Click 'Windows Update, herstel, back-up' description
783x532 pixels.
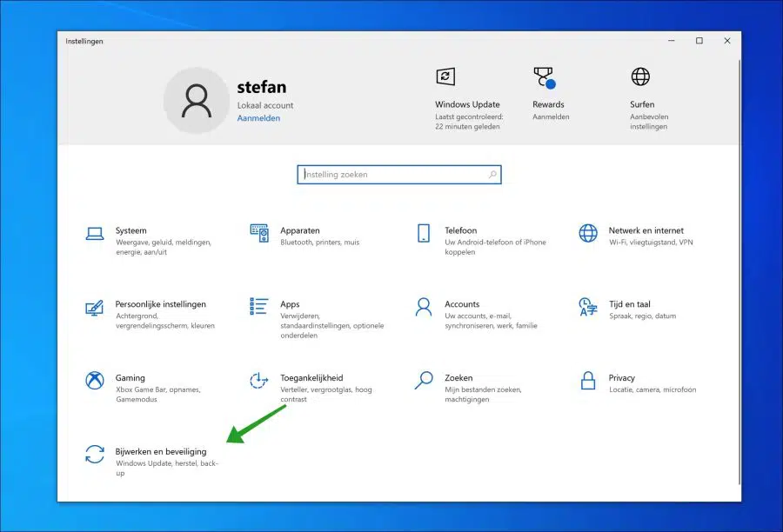166,469
